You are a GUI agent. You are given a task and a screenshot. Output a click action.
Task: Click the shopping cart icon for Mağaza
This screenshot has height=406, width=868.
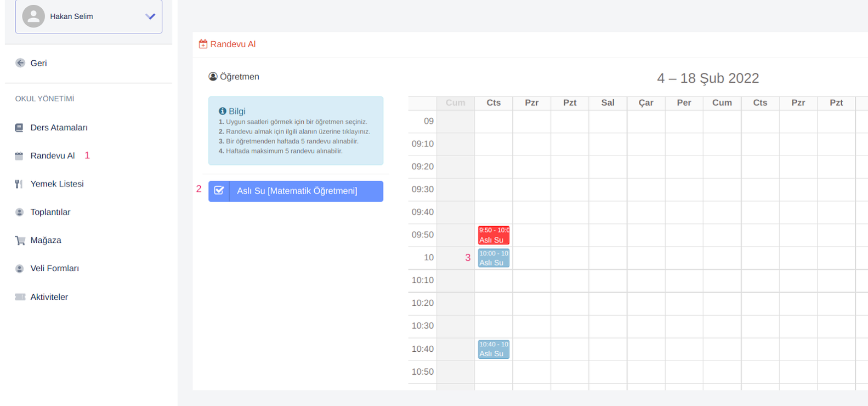(x=20, y=241)
